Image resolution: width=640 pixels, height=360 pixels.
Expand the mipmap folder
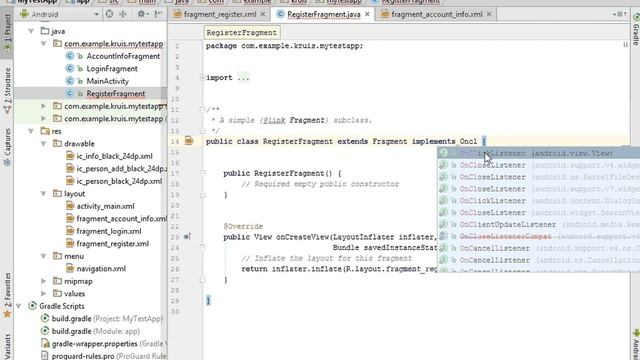tap(44, 281)
